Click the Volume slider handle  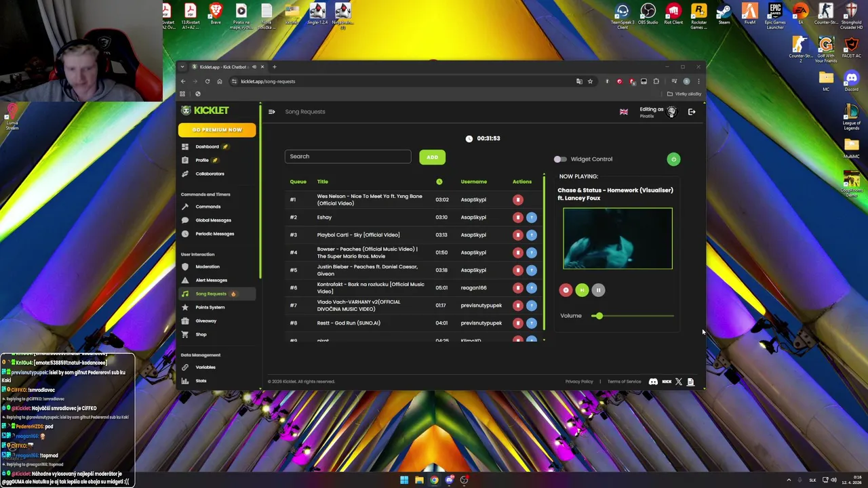pyautogui.click(x=598, y=316)
